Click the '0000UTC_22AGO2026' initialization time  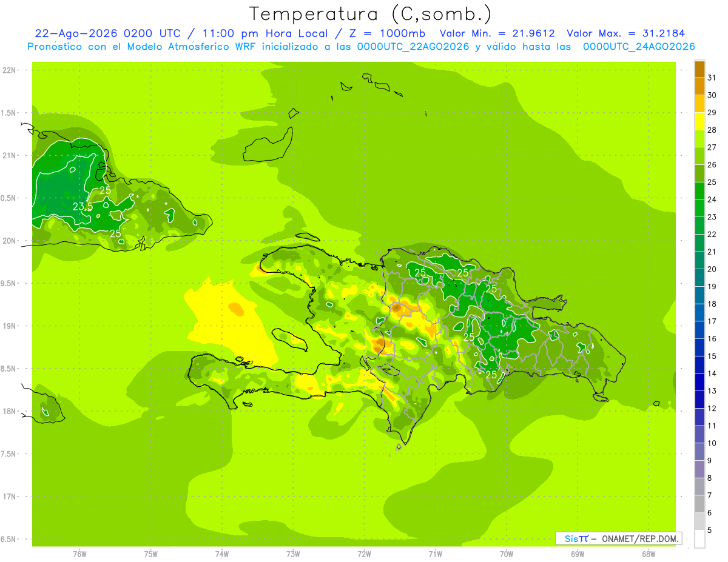pos(414,47)
